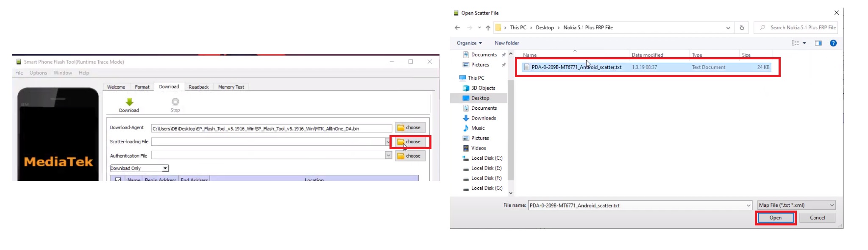Click Nokia 5.1 Plus FRP File breadcrumb
The width and height of the screenshot is (868, 250).
pos(588,28)
